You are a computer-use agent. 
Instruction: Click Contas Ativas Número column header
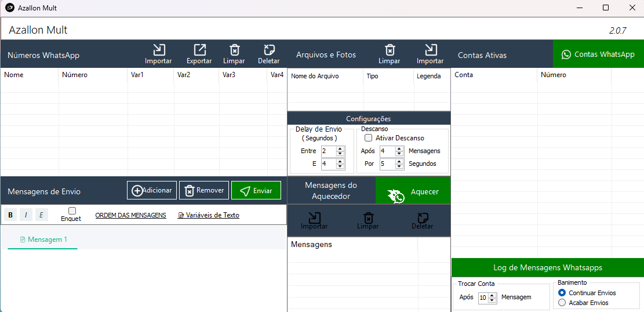tap(574, 75)
